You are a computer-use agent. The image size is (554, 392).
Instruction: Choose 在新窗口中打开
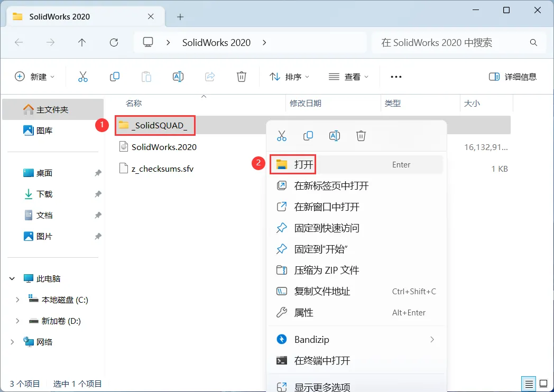point(356,207)
